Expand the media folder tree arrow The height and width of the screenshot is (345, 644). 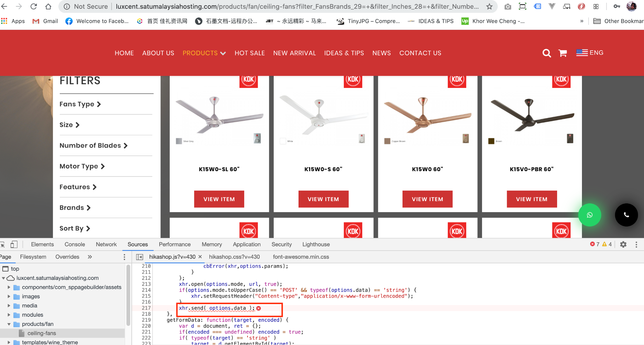point(9,306)
